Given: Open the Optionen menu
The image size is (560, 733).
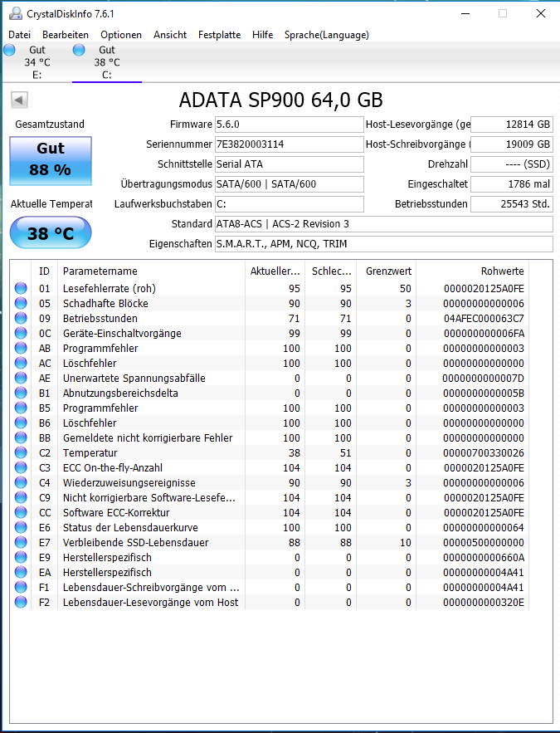Looking at the screenshot, I should pyautogui.click(x=121, y=35).
